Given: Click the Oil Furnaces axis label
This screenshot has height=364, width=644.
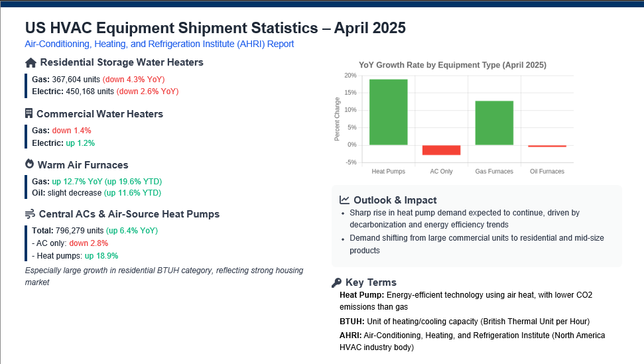Looking at the screenshot, I should tap(547, 171).
